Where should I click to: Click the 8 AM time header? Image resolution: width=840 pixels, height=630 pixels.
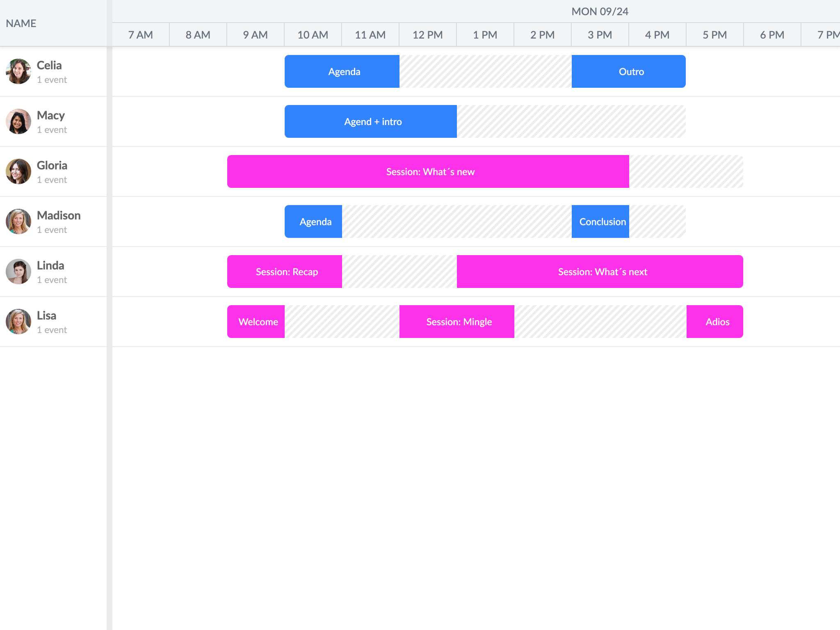(198, 35)
